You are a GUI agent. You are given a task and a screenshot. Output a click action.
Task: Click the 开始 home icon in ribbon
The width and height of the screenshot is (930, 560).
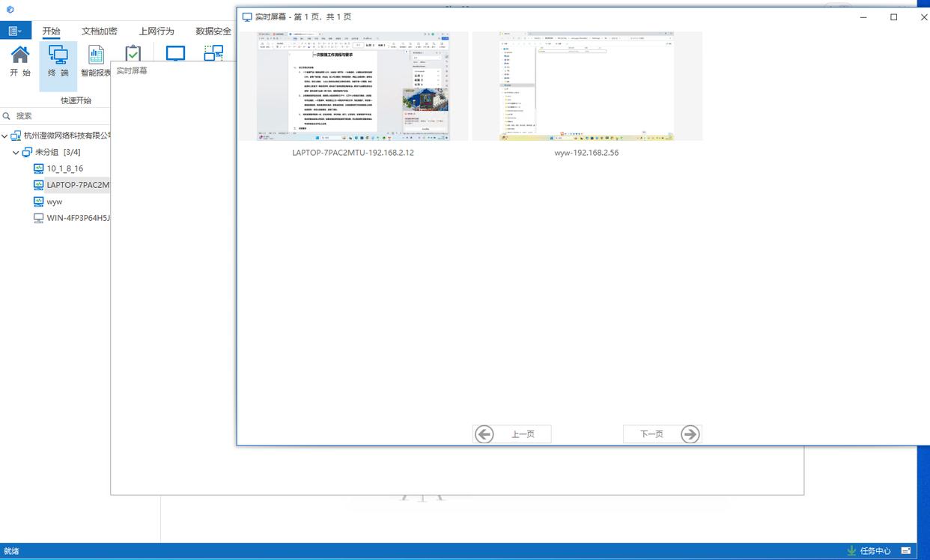(20, 60)
